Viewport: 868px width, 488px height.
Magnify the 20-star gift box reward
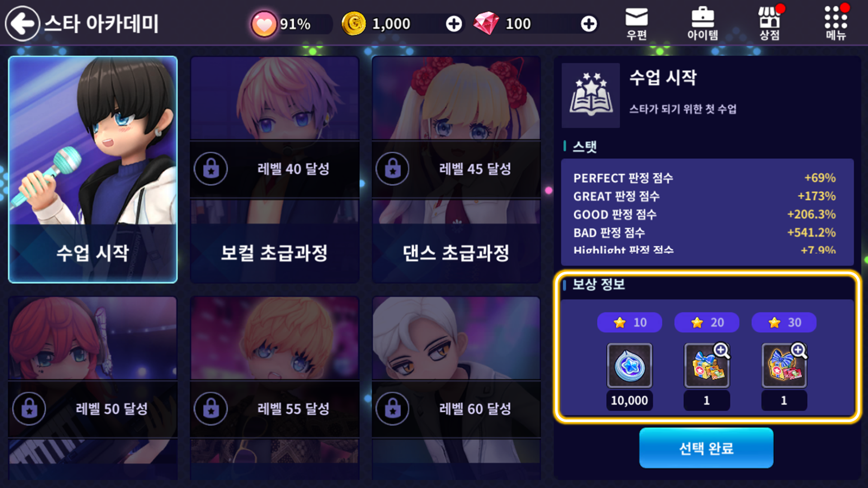722,350
